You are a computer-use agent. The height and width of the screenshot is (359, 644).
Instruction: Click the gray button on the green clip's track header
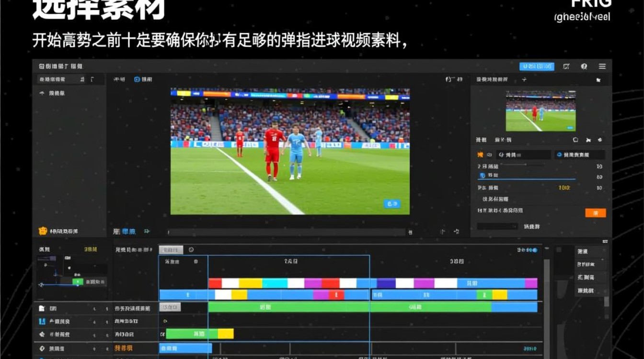170,307
